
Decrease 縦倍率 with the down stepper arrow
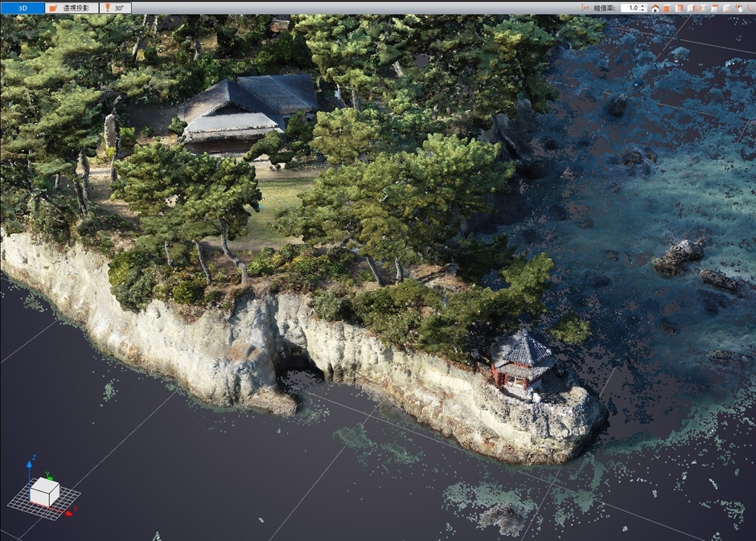click(x=643, y=10)
